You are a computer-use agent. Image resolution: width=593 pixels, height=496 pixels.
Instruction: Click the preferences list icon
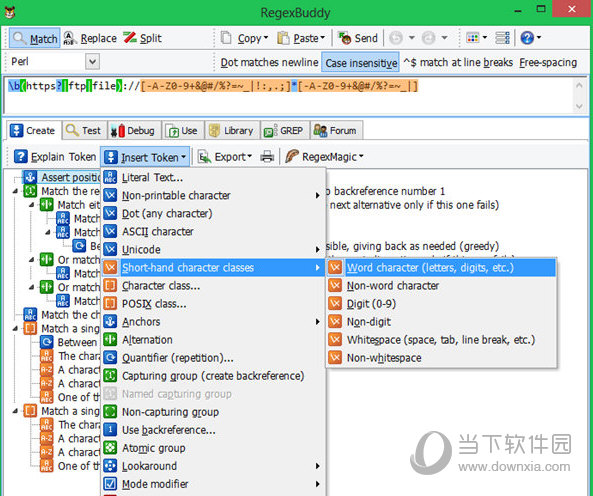coord(502,38)
